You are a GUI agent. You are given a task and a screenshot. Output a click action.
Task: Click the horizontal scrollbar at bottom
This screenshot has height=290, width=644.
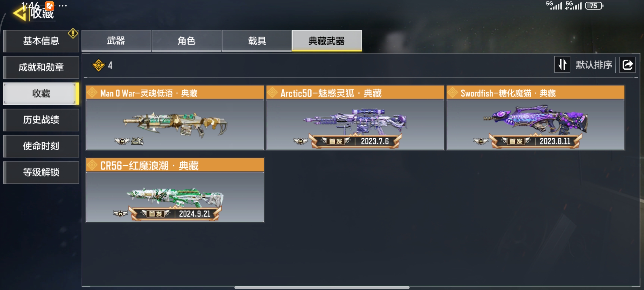pos(322,288)
